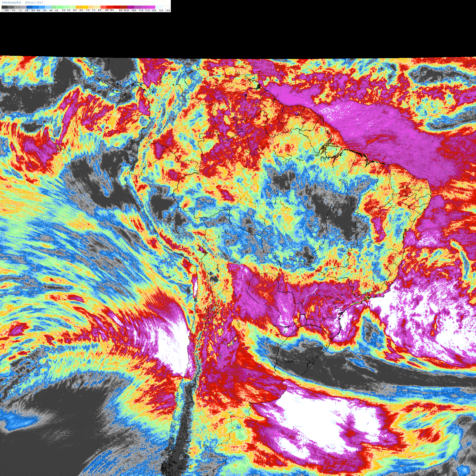Click the '10.5' legend value
This screenshot has height=476, width=476.
[x=134, y=10]
